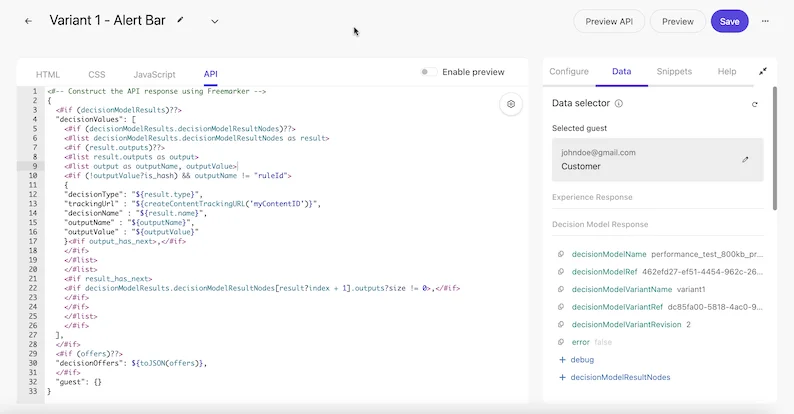This screenshot has width=794, height=414.
Task: Open the dropdown chevron beside Variant 1 title
Action: 215,21
